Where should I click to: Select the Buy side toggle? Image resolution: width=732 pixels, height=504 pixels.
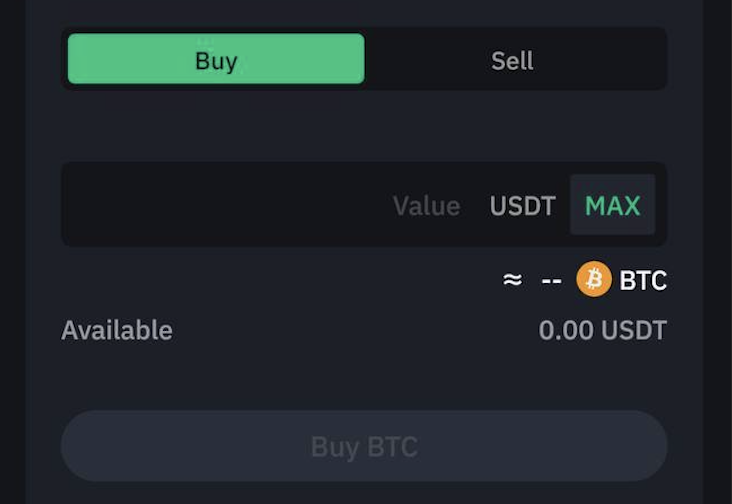click(216, 59)
